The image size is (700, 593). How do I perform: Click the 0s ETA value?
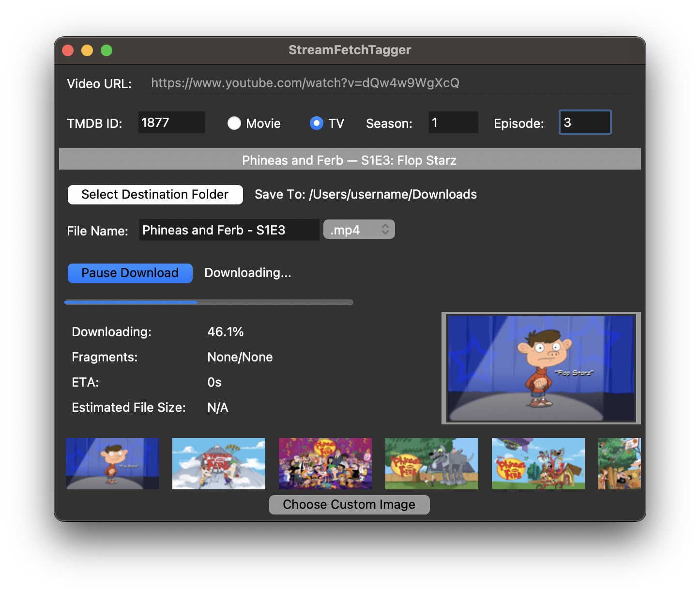[x=214, y=382]
